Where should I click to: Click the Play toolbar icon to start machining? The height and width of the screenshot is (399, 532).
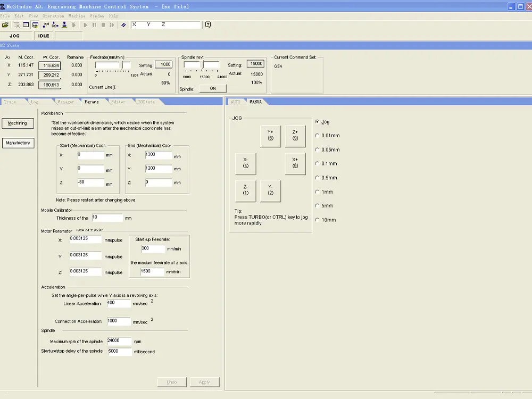point(86,24)
